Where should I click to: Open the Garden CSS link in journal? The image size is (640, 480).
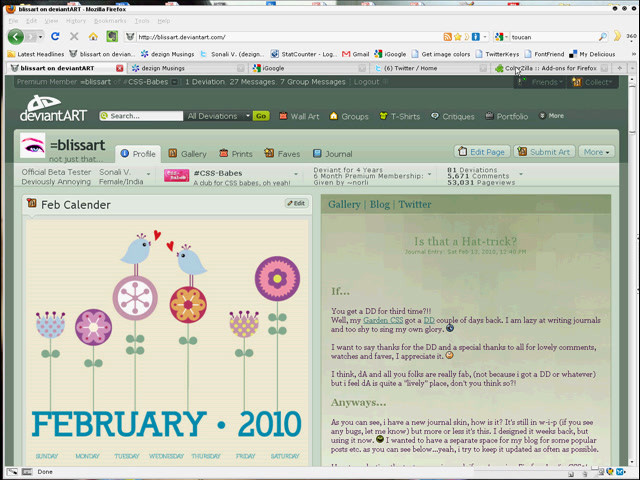(383, 320)
